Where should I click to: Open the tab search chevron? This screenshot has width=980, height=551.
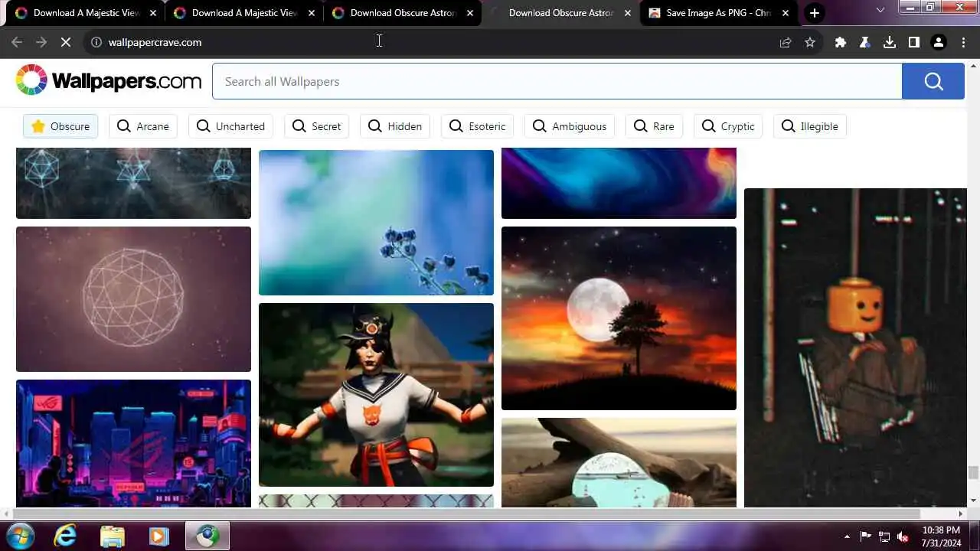tap(880, 11)
